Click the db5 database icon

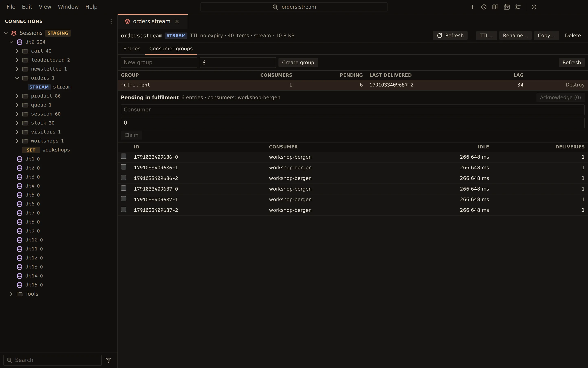click(x=20, y=195)
